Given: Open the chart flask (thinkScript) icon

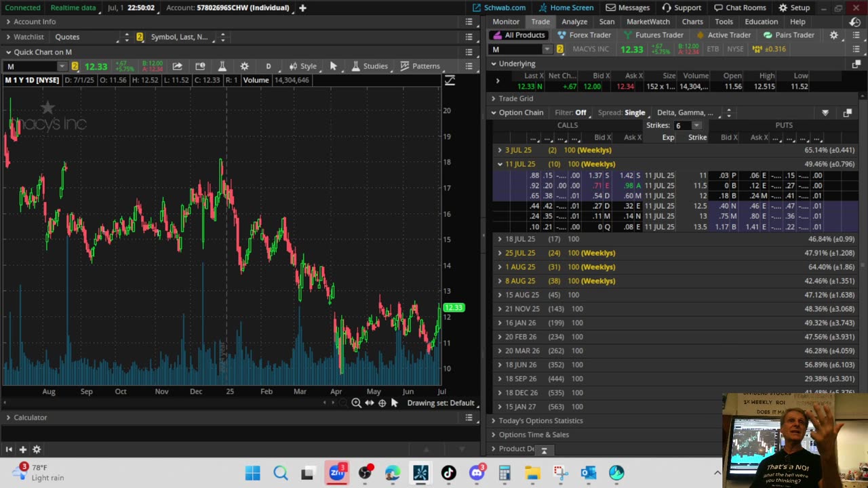Looking at the screenshot, I should click(x=222, y=66).
